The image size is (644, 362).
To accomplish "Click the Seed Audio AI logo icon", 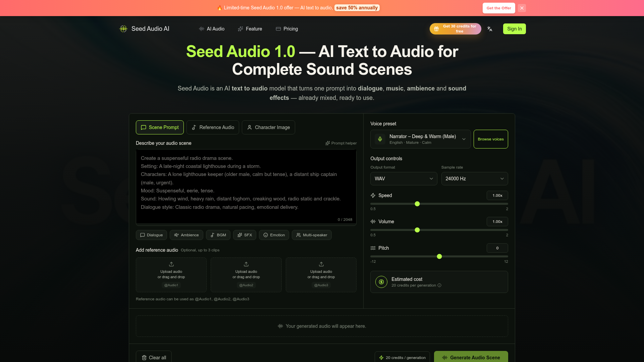I will [123, 29].
